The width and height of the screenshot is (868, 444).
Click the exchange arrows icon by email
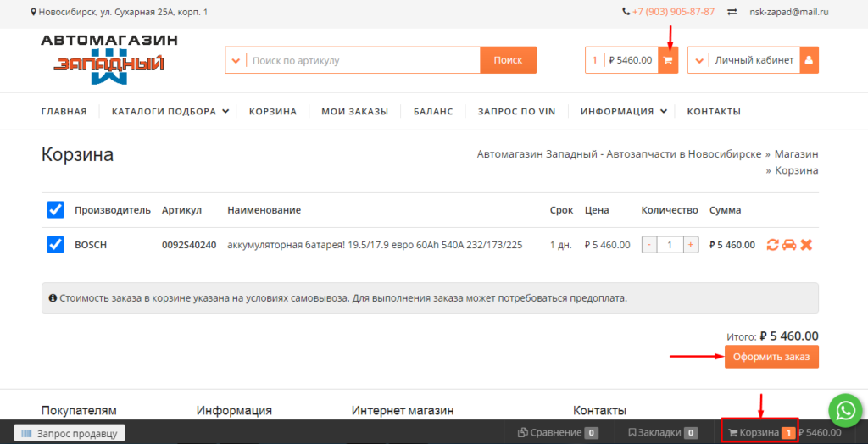(732, 12)
